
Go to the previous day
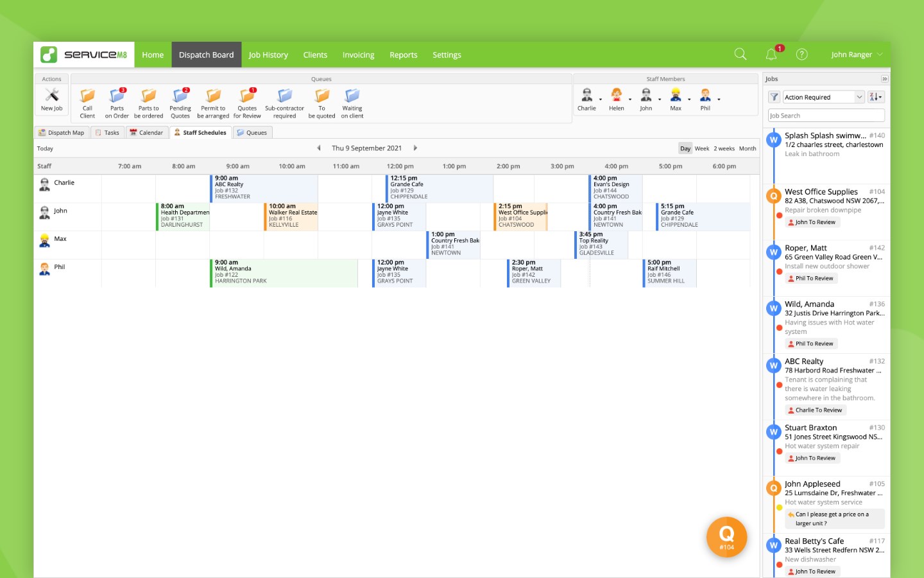(319, 148)
